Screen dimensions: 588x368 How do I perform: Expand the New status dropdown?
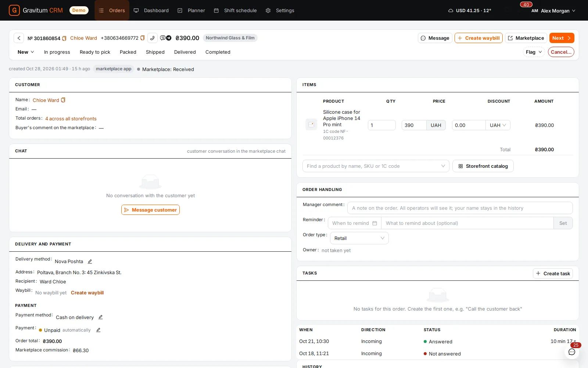pyautogui.click(x=26, y=52)
